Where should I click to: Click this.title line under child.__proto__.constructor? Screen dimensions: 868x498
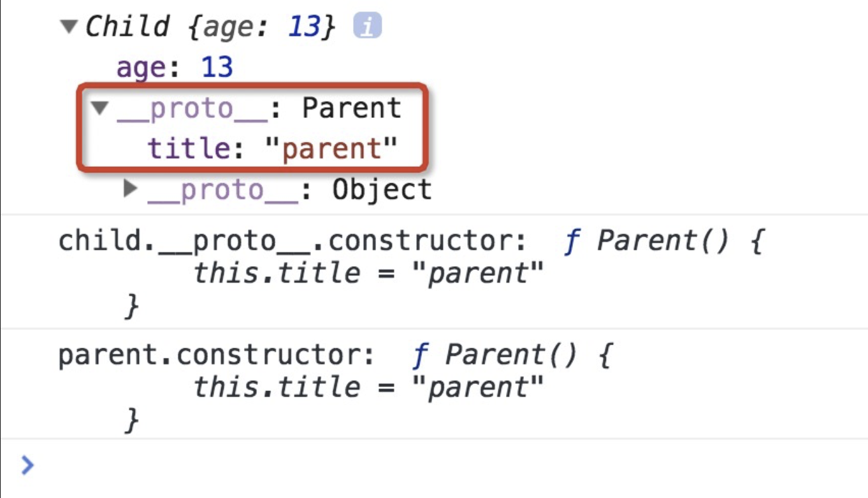click(368, 274)
